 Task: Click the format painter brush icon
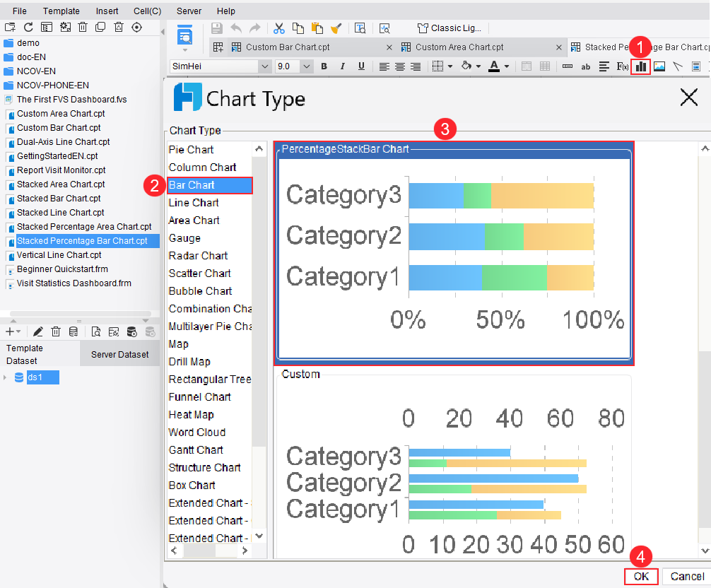336,28
